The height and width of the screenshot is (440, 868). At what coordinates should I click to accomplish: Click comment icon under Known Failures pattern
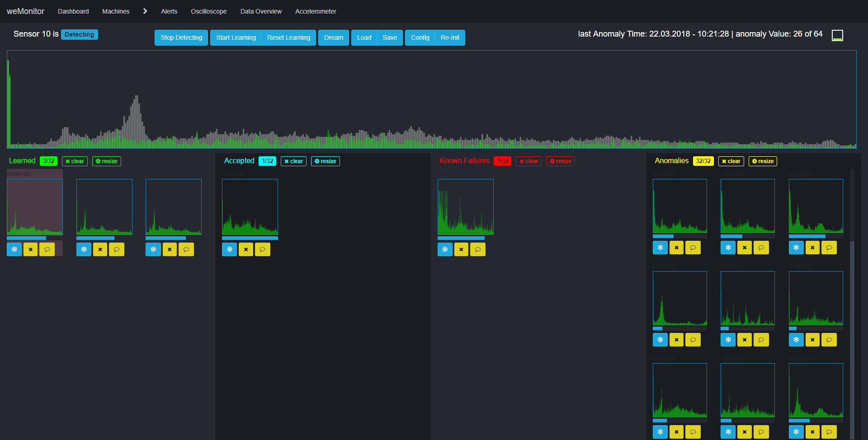tap(477, 249)
